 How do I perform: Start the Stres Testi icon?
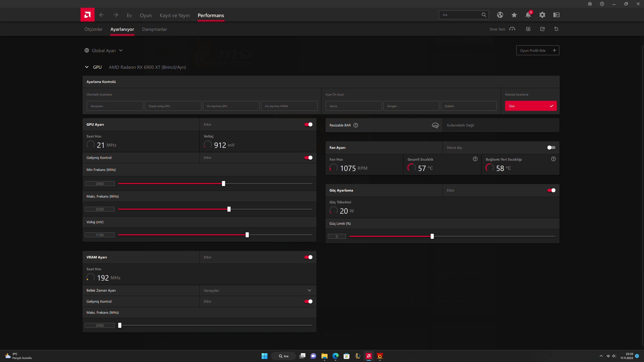[512, 29]
